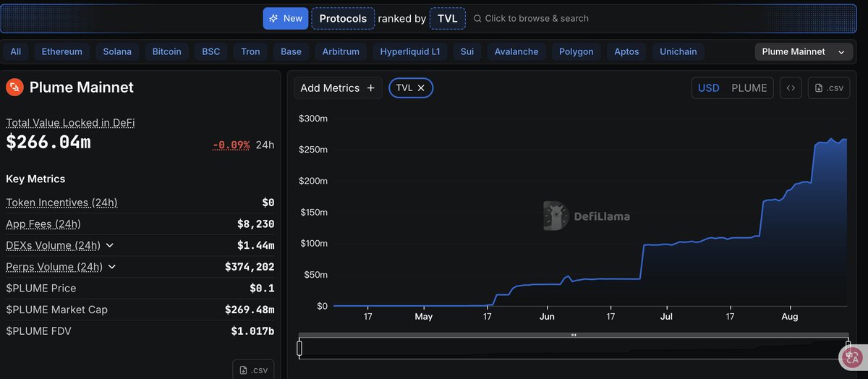Screen dimensions: 868x379
Task: Click App Fees (24h) label
Action: pos(43,224)
